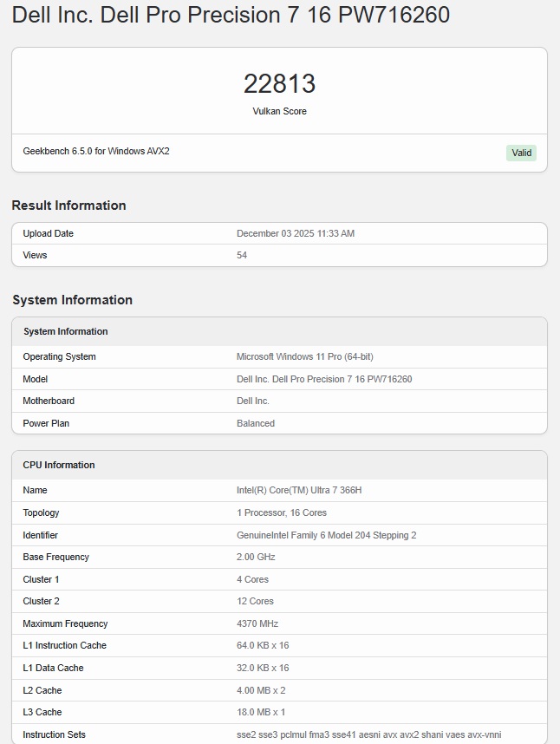Click the L2 Cache label
The image size is (560, 744).
42,690
